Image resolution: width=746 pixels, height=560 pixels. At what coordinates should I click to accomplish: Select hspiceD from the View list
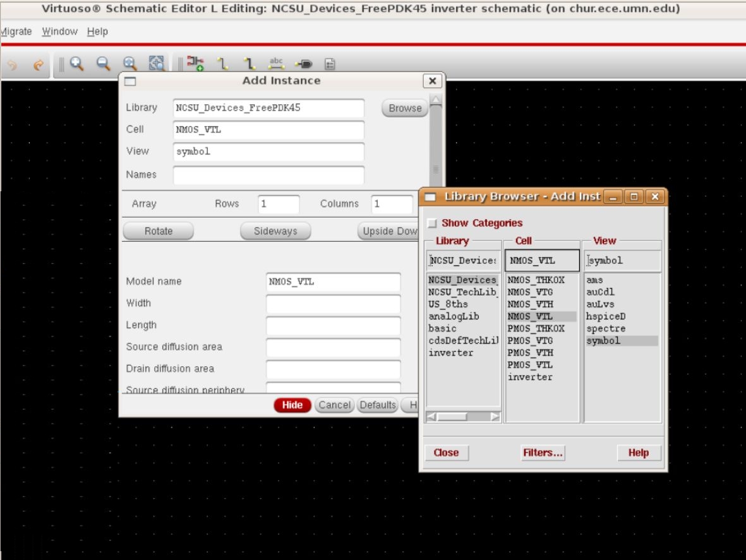pos(606,316)
